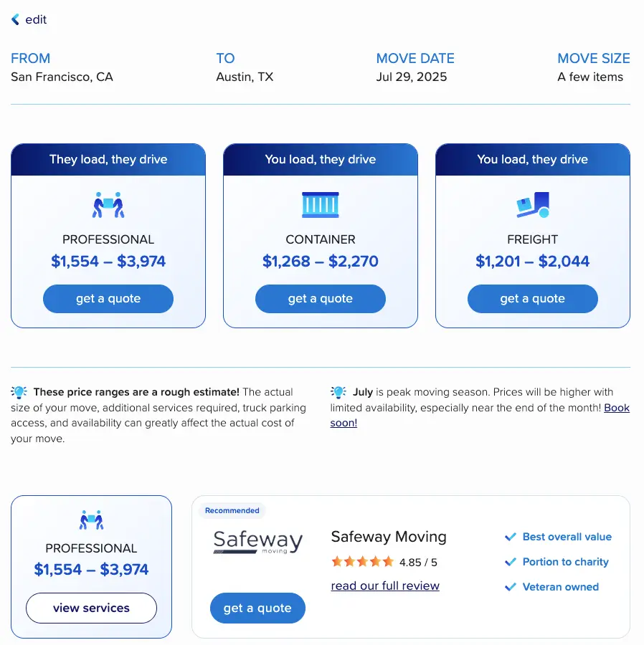This screenshot has height=645, width=644.
Task: Click the Safeway moving logo
Action: pos(258,542)
